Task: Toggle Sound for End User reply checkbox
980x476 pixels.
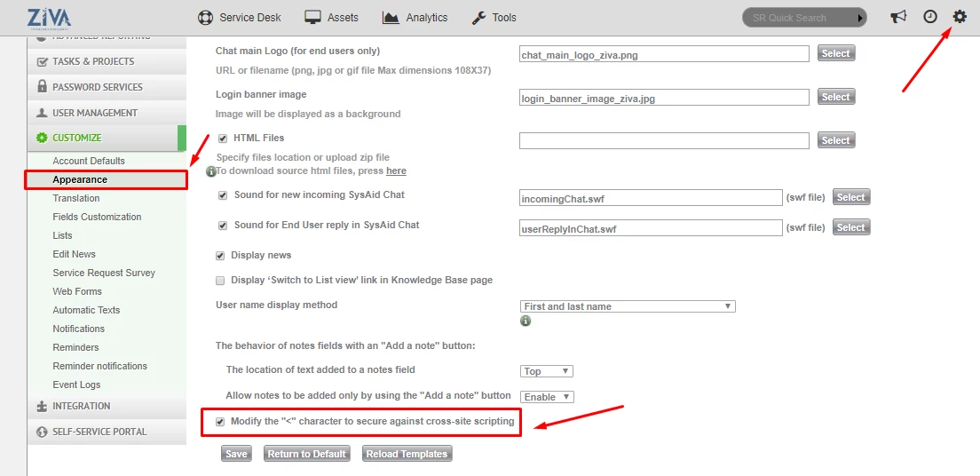Action: pyautogui.click(x=223, y=226)
